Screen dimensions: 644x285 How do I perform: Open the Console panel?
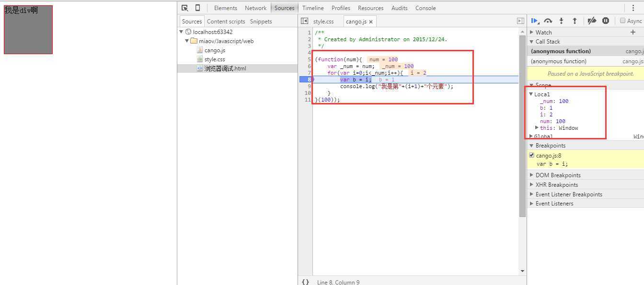(x=425, y=8)
